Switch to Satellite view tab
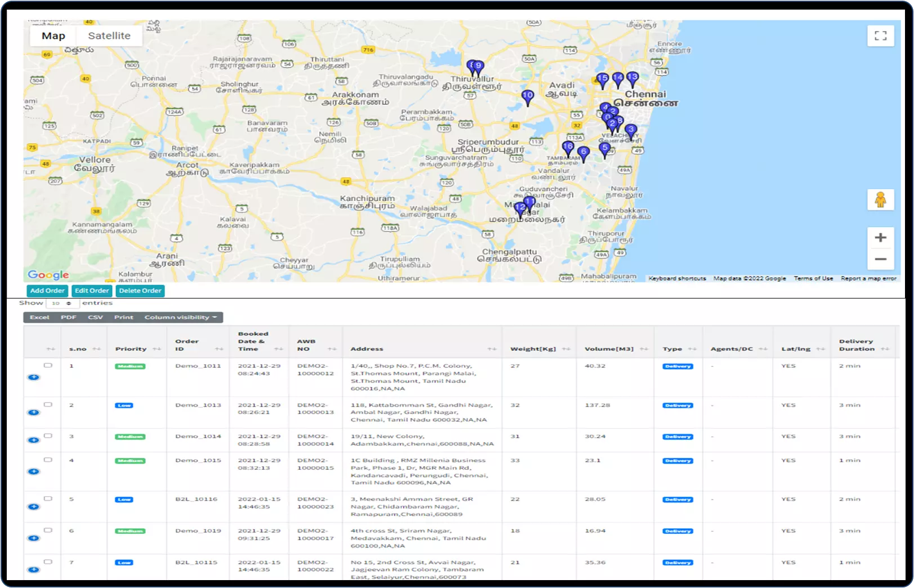The height and width of the screenshot is (588, 914). click(x=109, y=36)
